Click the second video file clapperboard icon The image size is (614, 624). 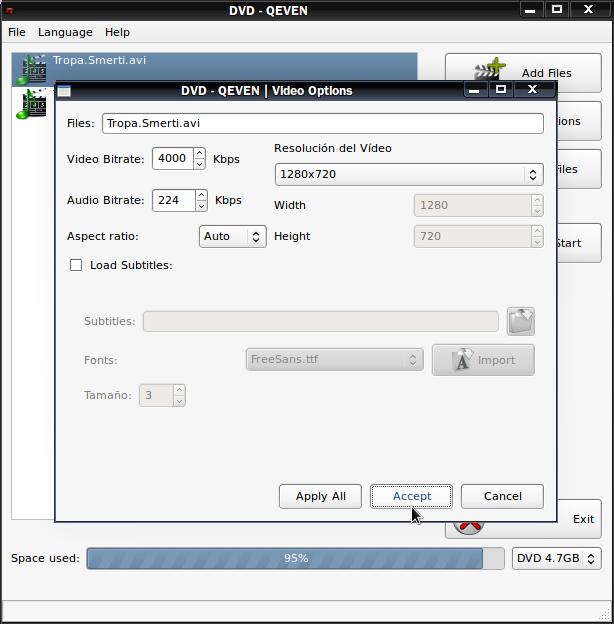point(32,104)
